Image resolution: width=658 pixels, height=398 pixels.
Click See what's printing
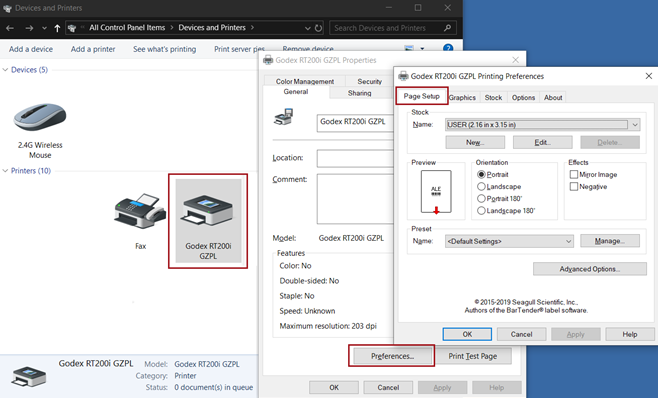tap(164, 49)
